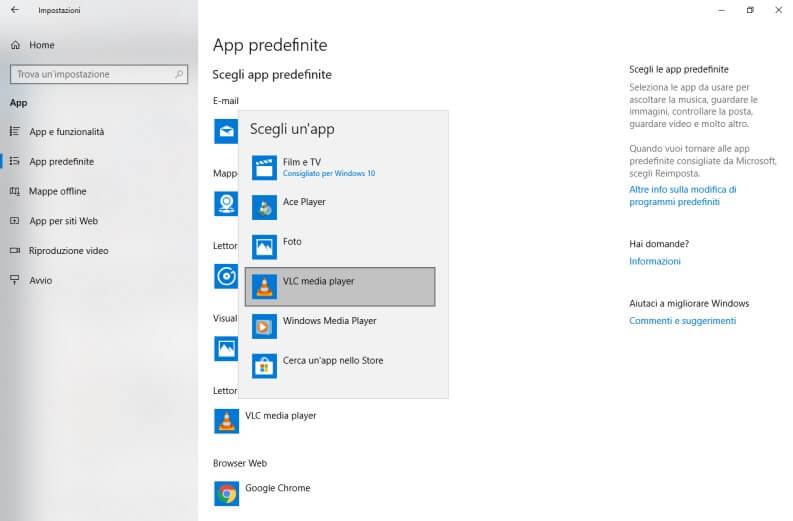Image resolution: width=793 pixels, height=521 pixels.
Task: Open Altre info sulla modifica link
Action: pos(682,195)
